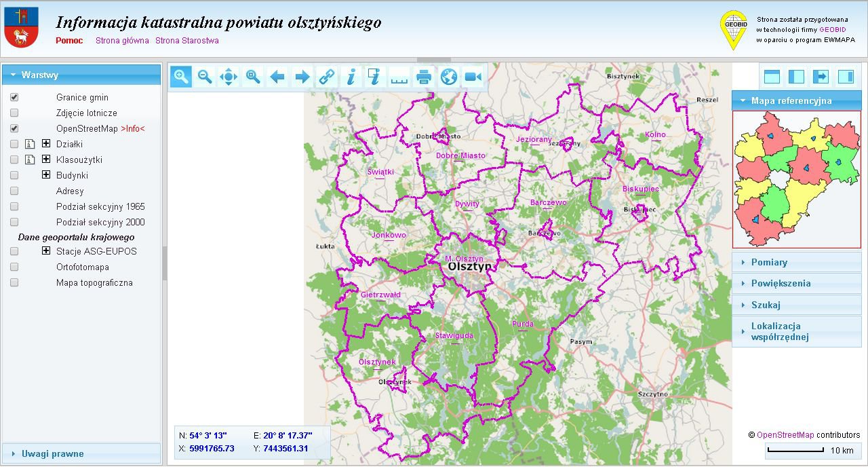
Task: Expand the Powiększenia panel
Action: point(796,283)
